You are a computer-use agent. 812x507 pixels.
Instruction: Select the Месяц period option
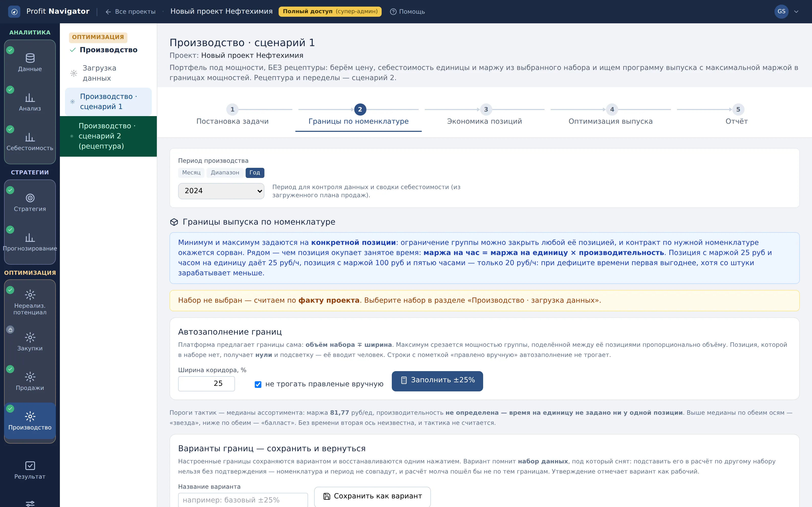click(x=191, y=173)
